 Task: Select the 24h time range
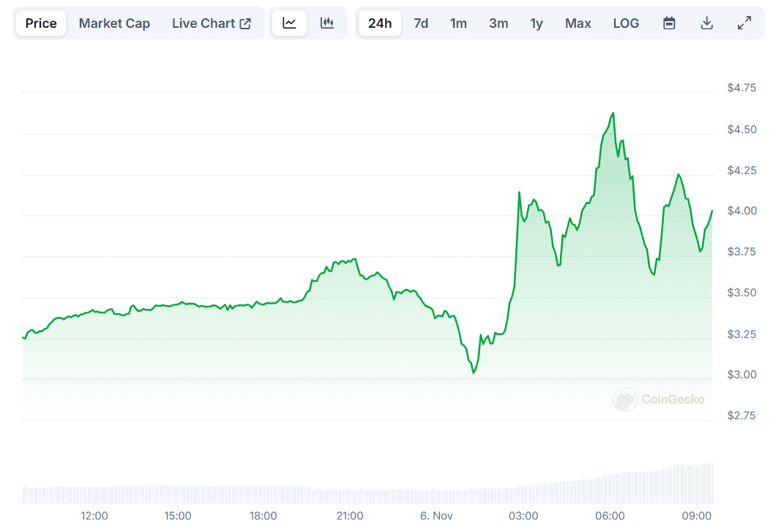tap(380, 23)
